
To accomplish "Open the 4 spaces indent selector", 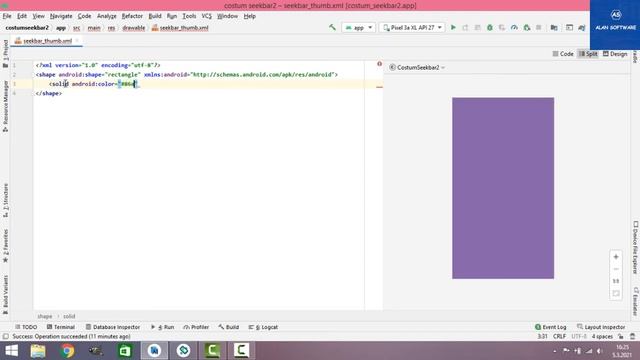I will 602,336.
